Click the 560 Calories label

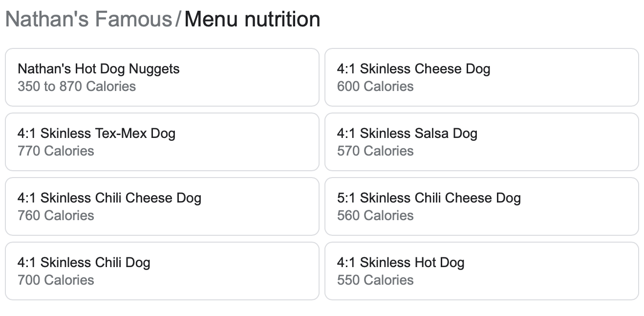375,216
